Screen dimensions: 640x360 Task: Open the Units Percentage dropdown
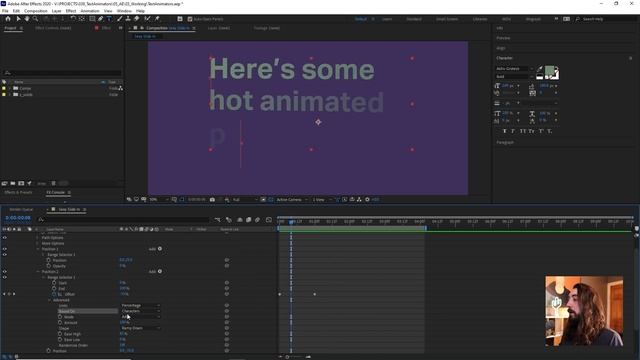pyautogui.click(x=140, y=305)
